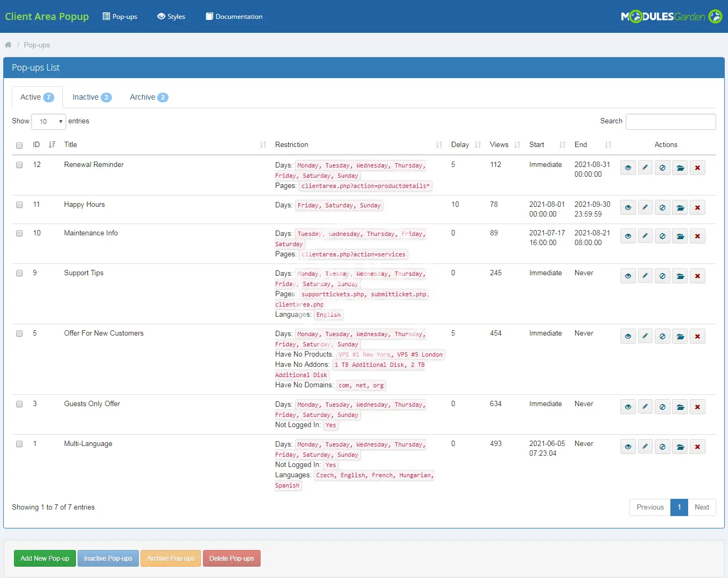Click the home icon in the breadcrumb
Image resolution: width=728 pixels, height=578 pixels.
pyautogui.click(x=8, y=45)
